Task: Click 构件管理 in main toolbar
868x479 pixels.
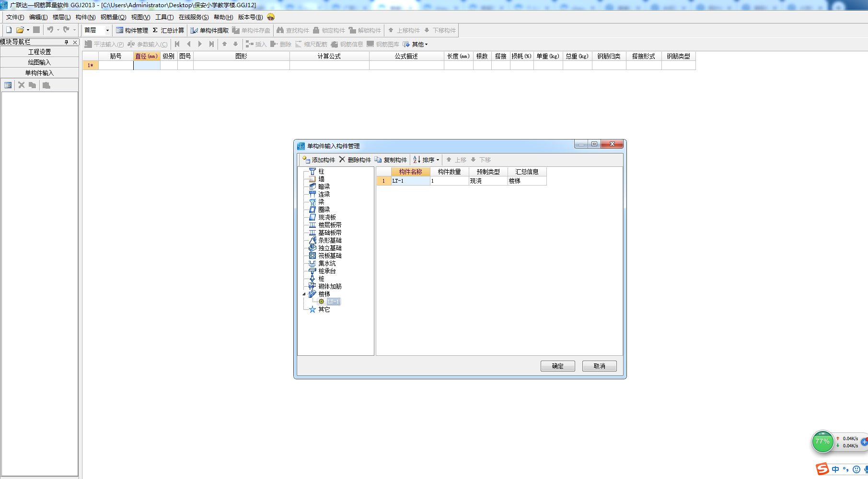Action: coord(132,30)
